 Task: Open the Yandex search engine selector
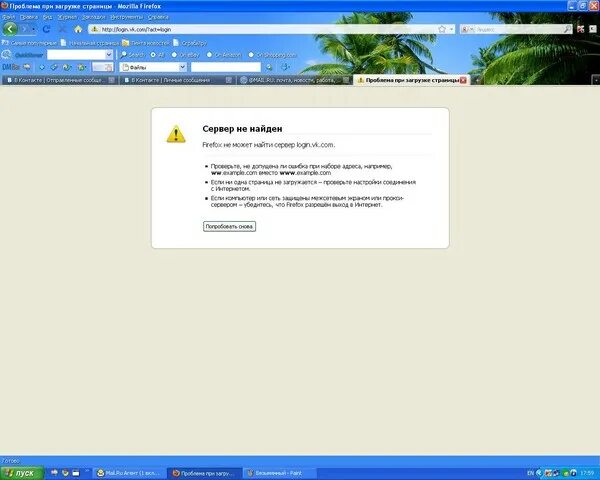tap(468, 29)
